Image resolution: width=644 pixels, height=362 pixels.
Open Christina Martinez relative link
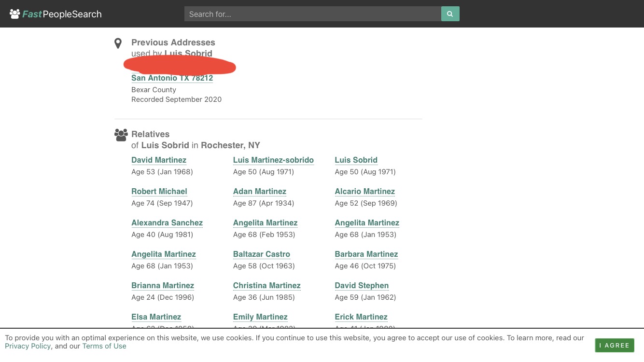pyautogui.click(x=267, y=285)
